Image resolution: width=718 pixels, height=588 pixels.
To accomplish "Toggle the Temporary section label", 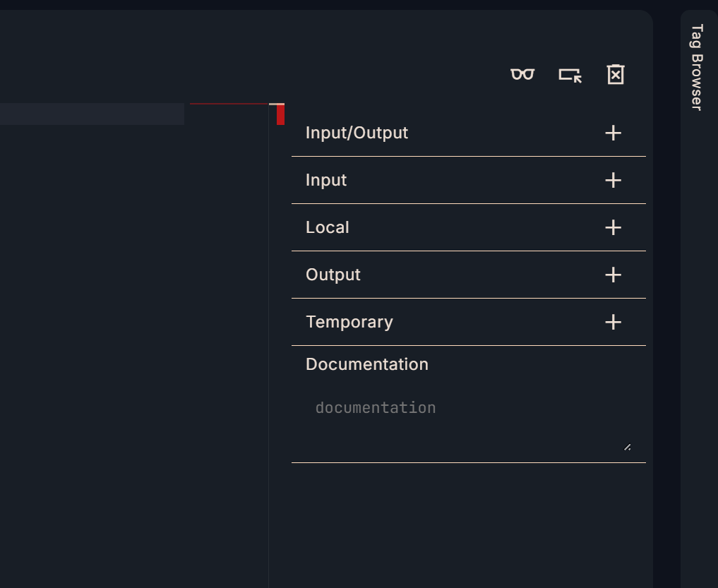I will pos(349,322).
